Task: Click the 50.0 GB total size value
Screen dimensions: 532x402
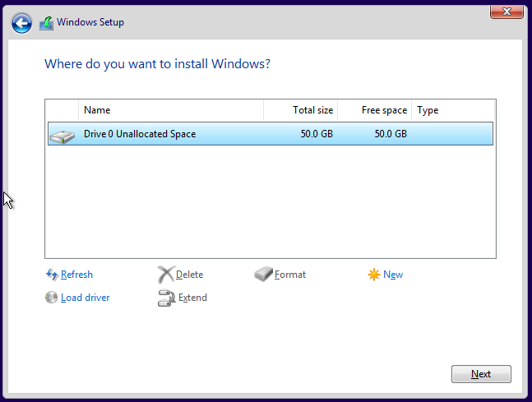Action: click(x=317, y=134)
